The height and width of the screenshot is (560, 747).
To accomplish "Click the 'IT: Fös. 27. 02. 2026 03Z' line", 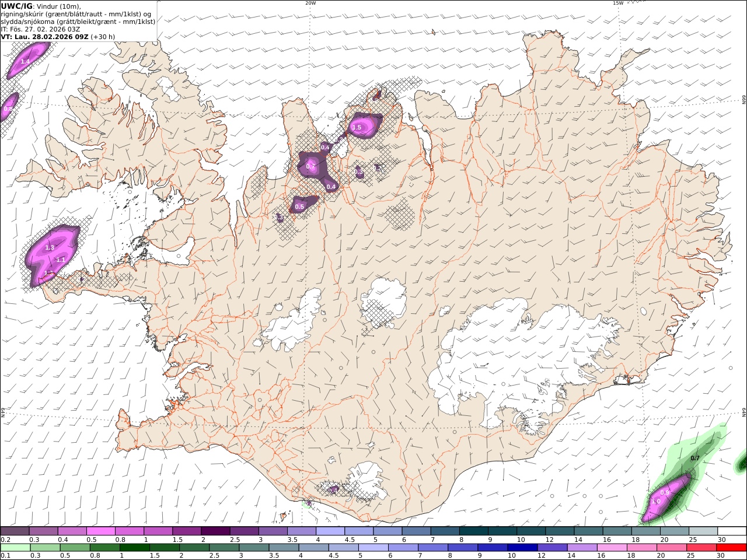I will click(40, 29).
